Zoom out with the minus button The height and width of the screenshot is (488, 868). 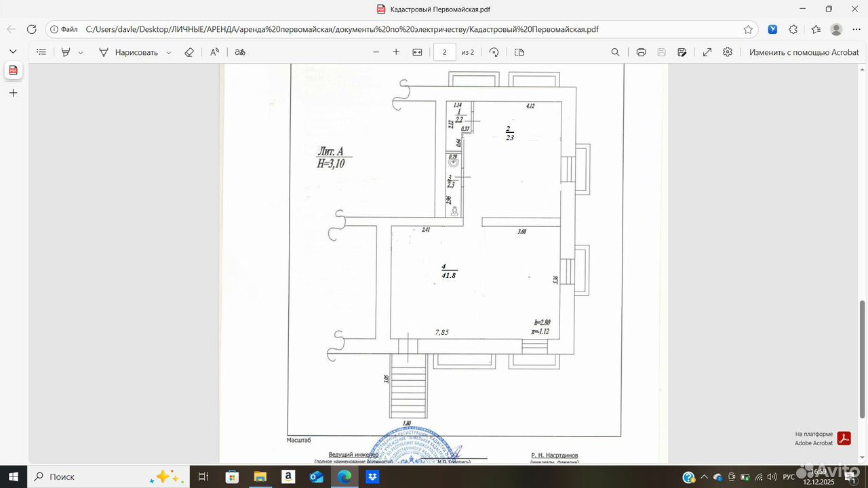tap(376, 52)
